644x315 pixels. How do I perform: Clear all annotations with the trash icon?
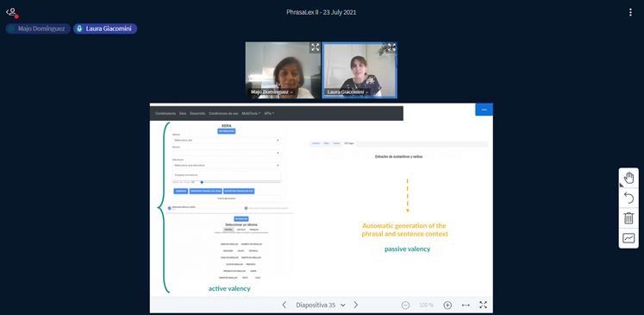pyautogui.click(x=628, y=217)
